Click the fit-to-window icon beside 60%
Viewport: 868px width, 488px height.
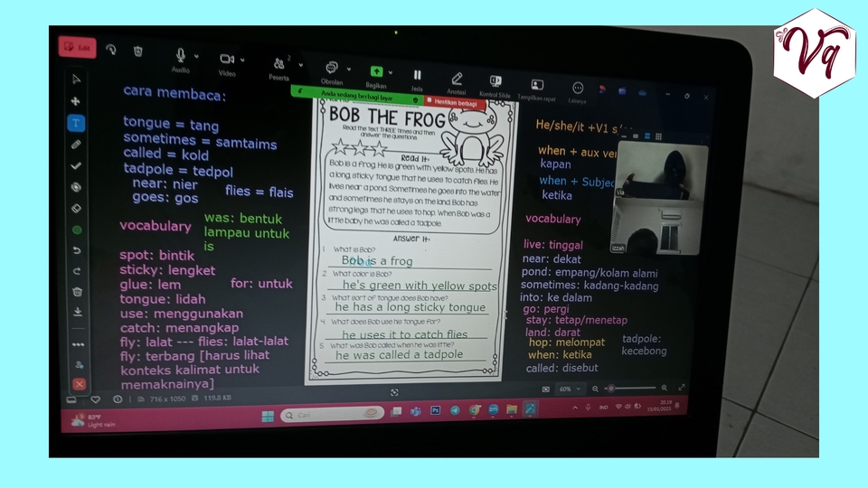pyautogui.click(x=546, y=389)
